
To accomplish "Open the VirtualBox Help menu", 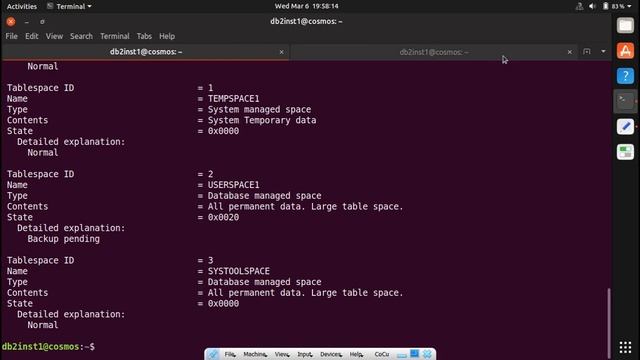I will tap(356, 354).
